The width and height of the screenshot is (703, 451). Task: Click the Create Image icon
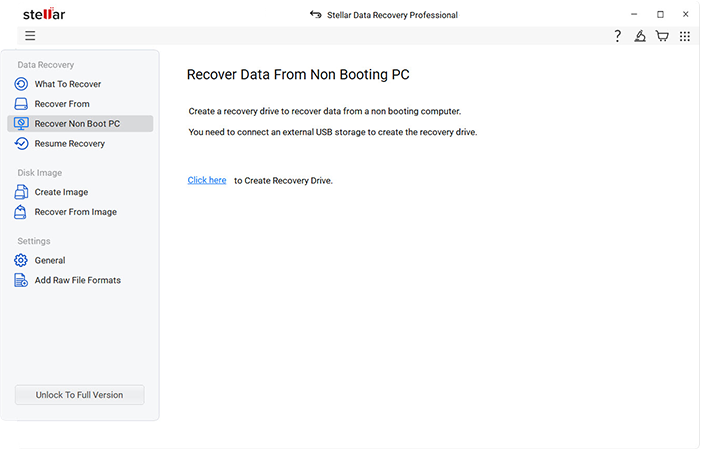[21, 192]
